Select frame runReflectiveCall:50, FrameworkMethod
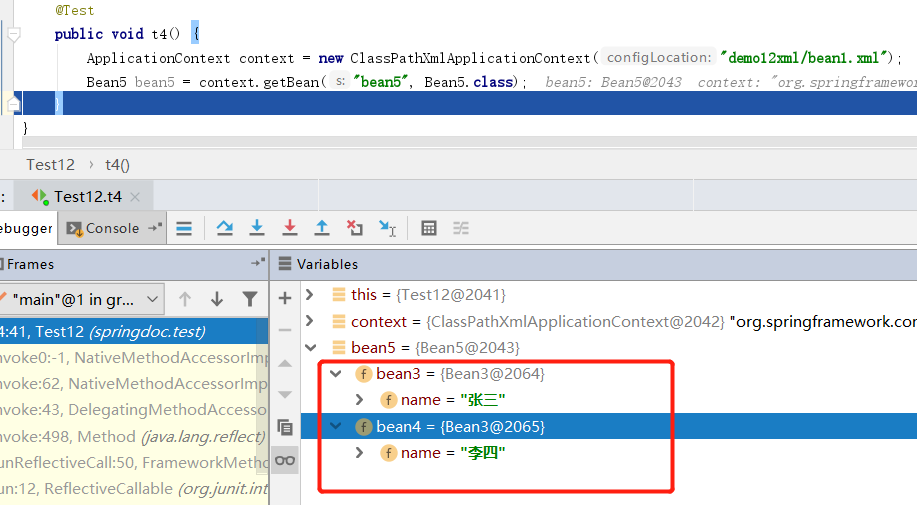 (x=134, y=462)
